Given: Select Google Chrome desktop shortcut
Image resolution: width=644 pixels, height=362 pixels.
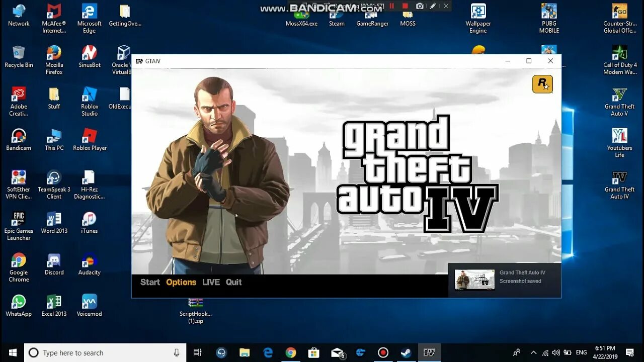Looking at the screenshot, I should 19,267.
